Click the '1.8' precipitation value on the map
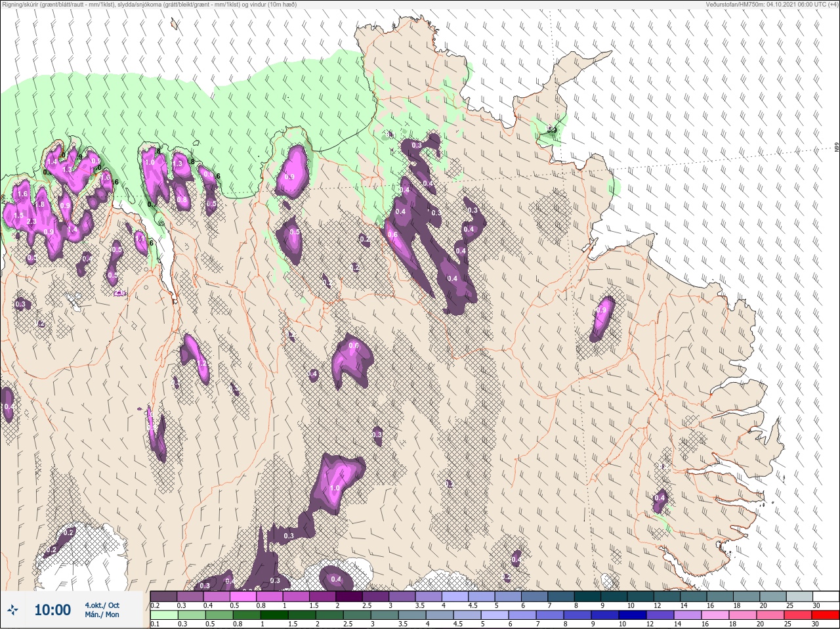The height and width of the screenshot is (629, 840). tap(39, 204)
